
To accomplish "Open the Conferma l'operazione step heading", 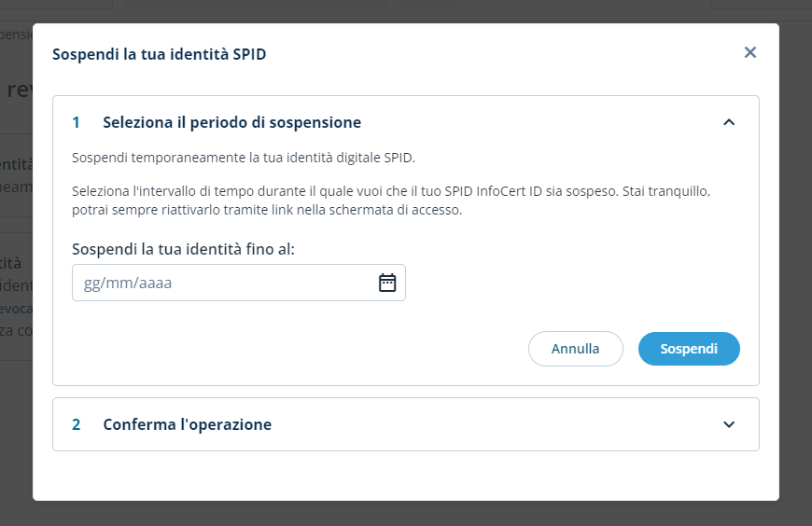I will (187, 424).
